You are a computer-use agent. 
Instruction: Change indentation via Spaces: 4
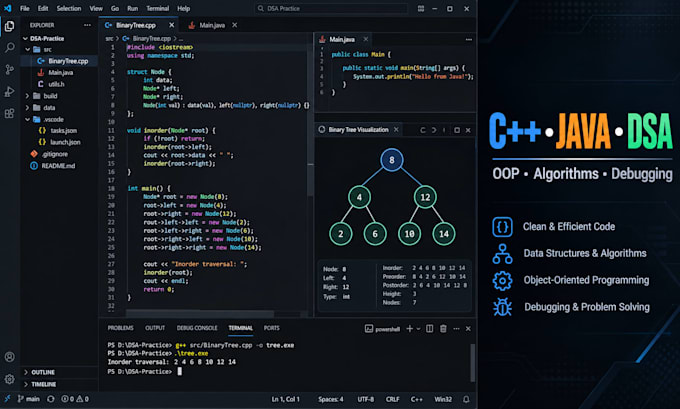click(x=330, y=399)
